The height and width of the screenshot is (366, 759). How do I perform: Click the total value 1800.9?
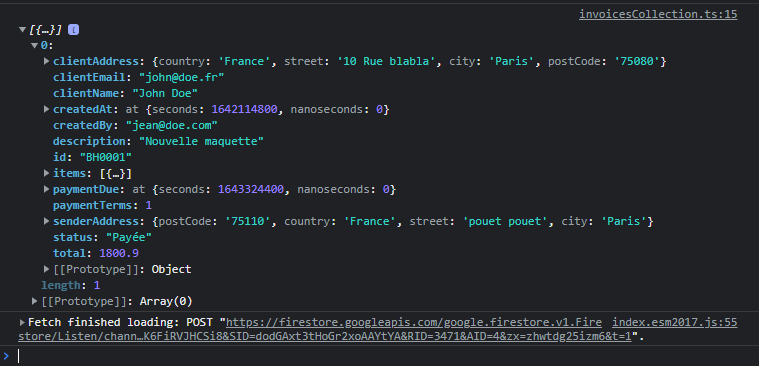[119, 253]
